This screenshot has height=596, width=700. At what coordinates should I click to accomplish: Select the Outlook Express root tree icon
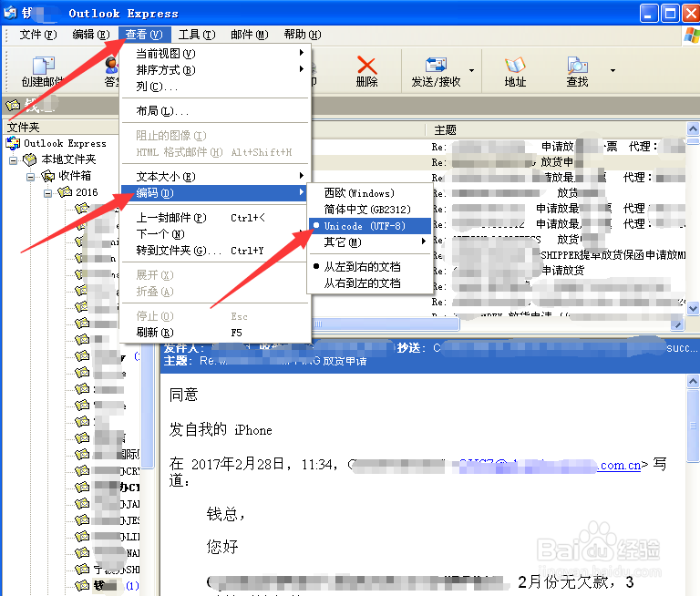[x=13, y=143]
